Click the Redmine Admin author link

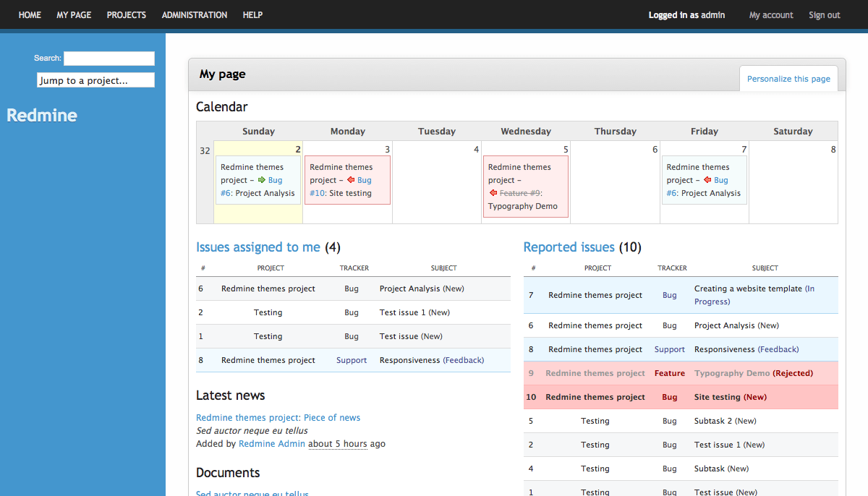pyautogui.click(x=272, y=444)
